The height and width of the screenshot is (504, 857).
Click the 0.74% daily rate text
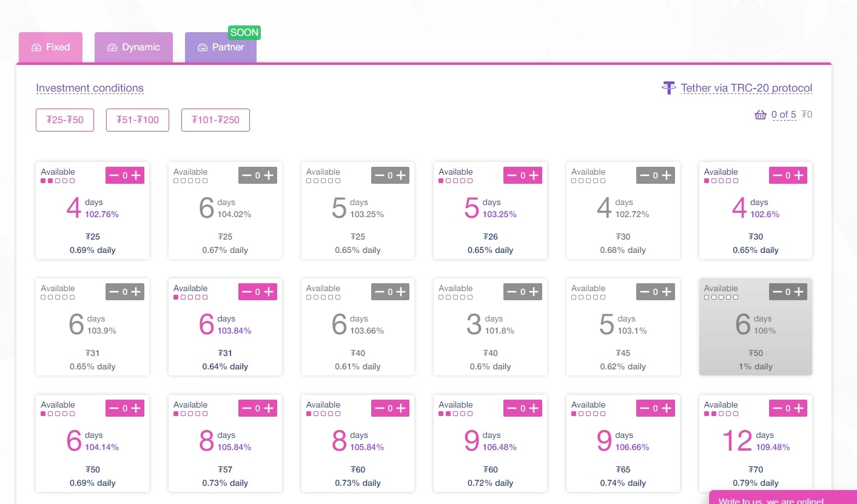(623, 483)
